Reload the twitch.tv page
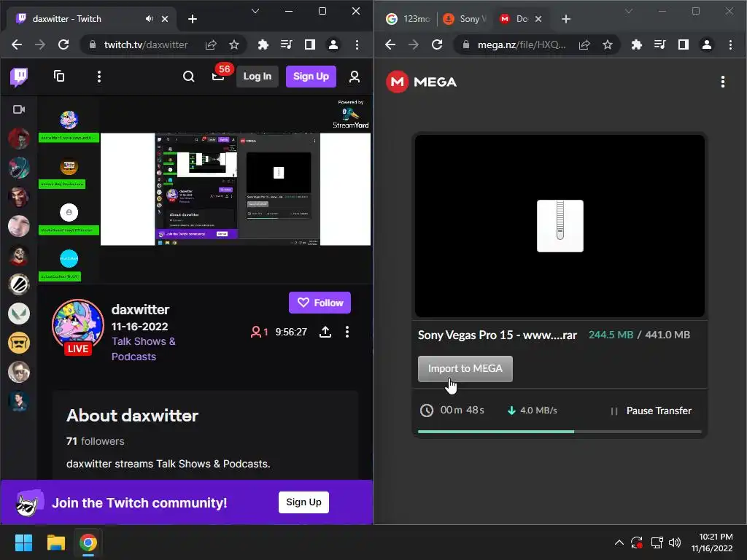 63,44
